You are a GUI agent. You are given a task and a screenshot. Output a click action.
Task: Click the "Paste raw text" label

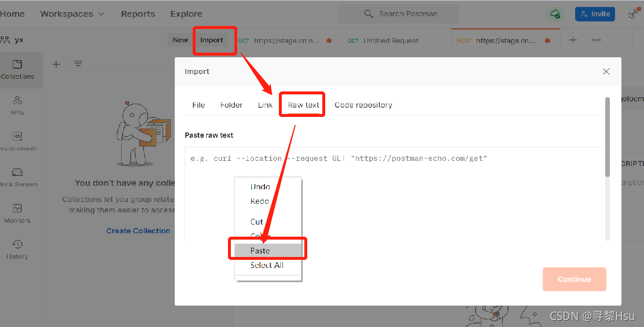click(x=209, y=135)
